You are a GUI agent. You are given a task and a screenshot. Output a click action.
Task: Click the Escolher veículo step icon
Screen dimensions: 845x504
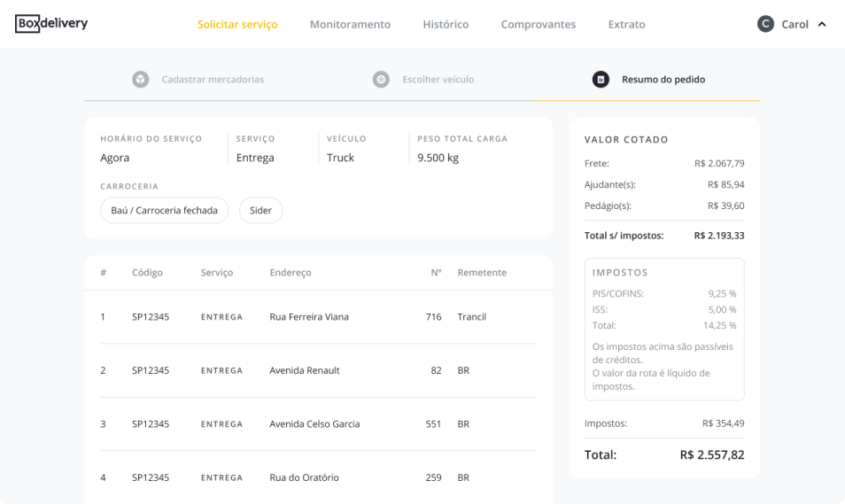tap(381, 80)
